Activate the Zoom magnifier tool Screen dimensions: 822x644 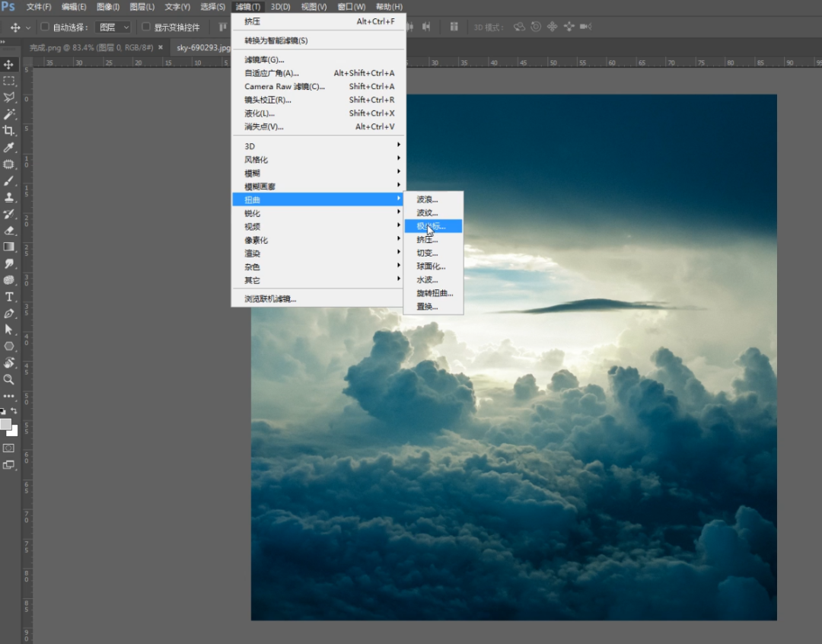point(9,379)
